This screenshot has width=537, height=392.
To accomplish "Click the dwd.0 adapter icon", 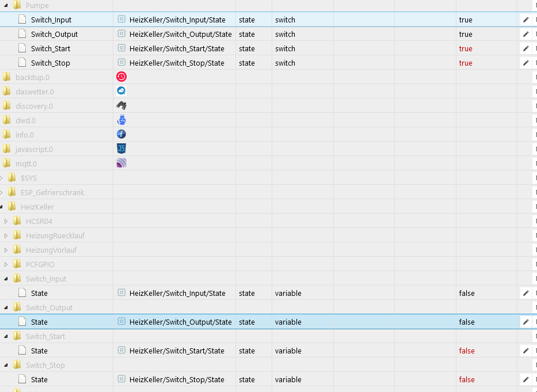I will tap(121, 120).
